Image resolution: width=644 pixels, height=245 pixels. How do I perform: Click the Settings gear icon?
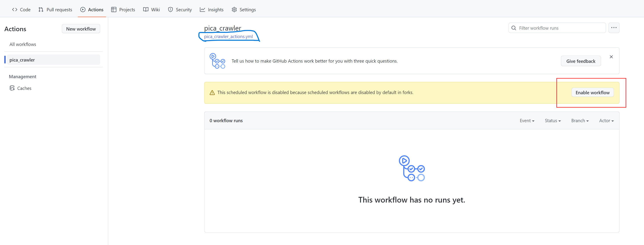(x=234, y=10)
